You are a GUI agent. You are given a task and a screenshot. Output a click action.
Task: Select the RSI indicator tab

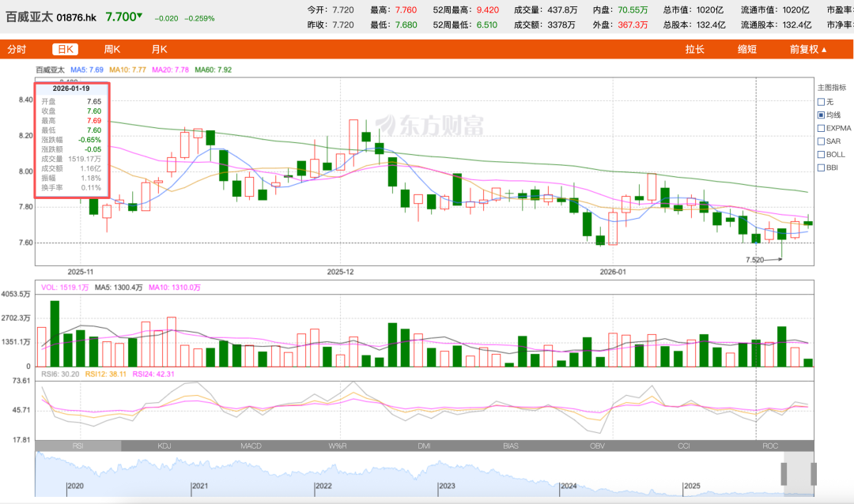[77, 446]
